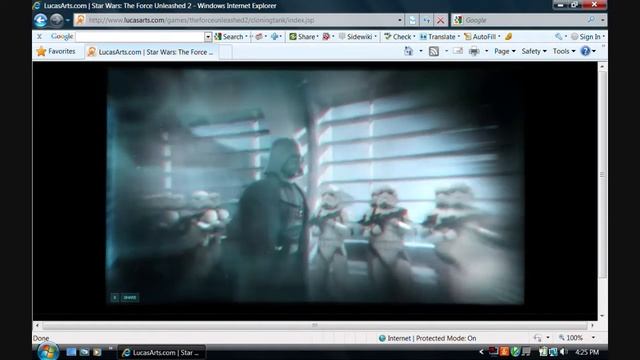Open the Help question mark menu
Image resolution: width=640 pixels, height=360 pixels.
click(x=588, y=51)
